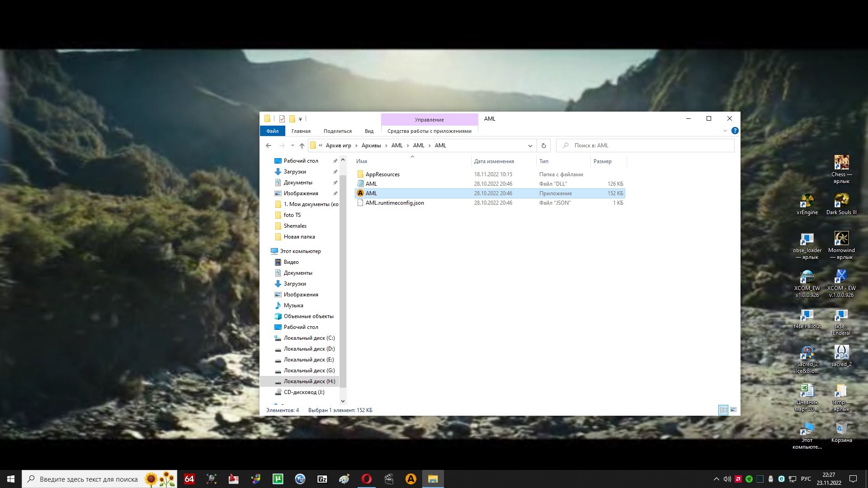The image size is (868, 488).
Task: Open the Файл ribbon tab
Action: [272, 131]
